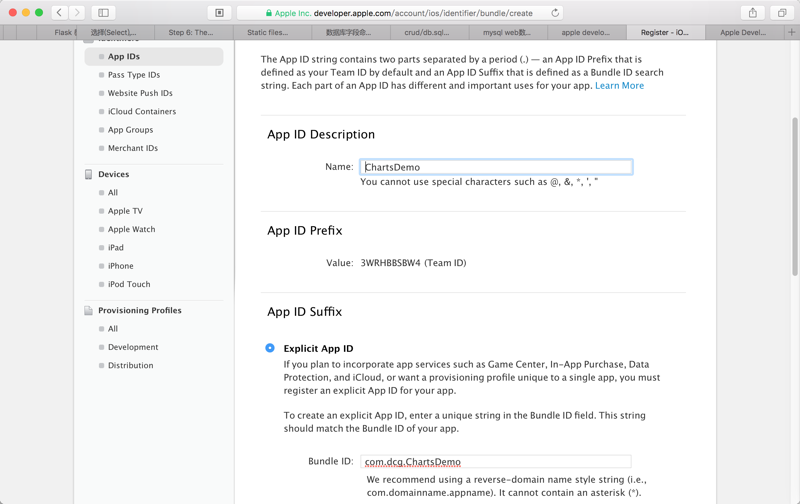Toggle the Safari sidebar button
Screen dimensions: 800x504
103,13
